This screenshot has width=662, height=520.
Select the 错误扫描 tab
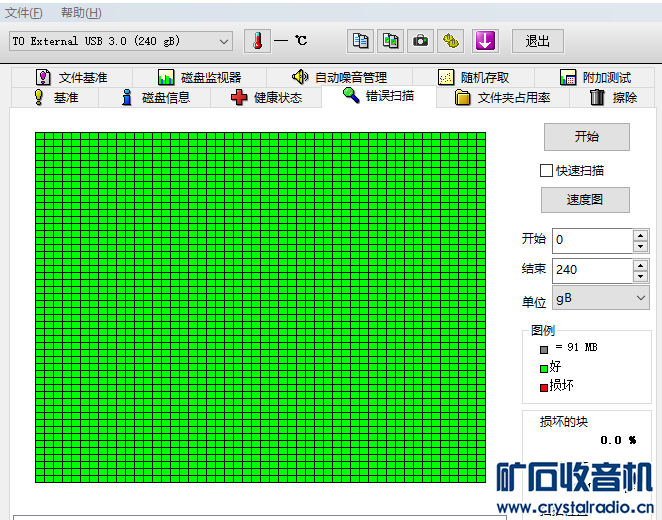tap(379, 96)
